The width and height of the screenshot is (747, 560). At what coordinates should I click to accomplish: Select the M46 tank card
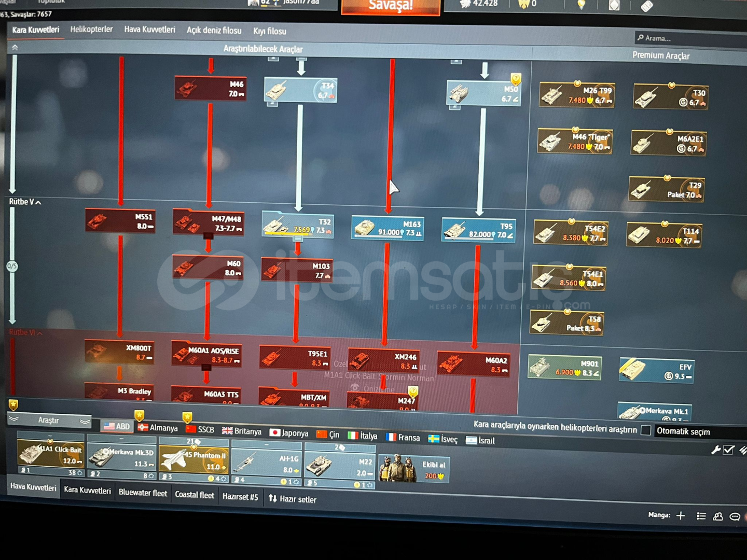pyautogui.click(x=211, y=89)
